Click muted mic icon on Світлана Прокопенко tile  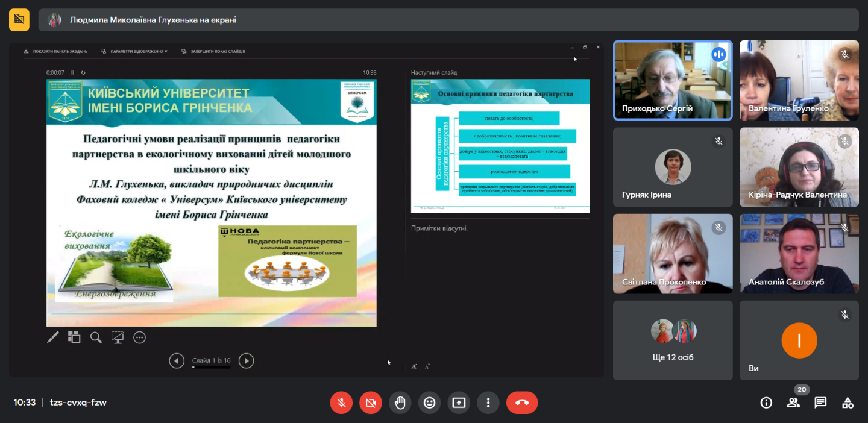click(x=718, y=228)
